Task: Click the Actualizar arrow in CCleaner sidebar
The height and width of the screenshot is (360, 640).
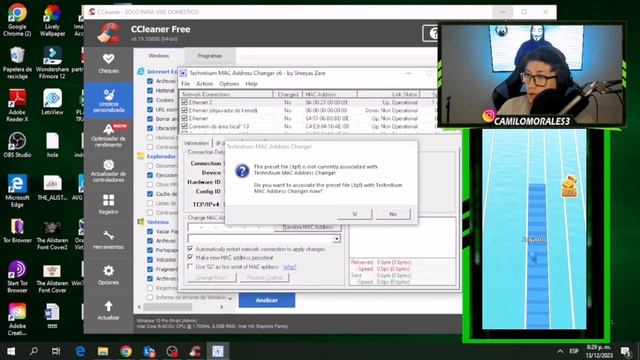Action: pos(108,310)
